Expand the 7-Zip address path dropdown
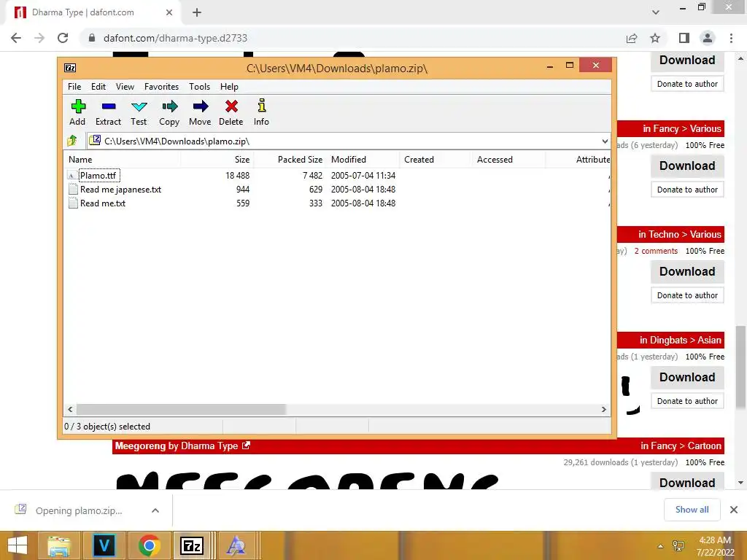Viewport: 747px width, 560px height. coord(605,141)
